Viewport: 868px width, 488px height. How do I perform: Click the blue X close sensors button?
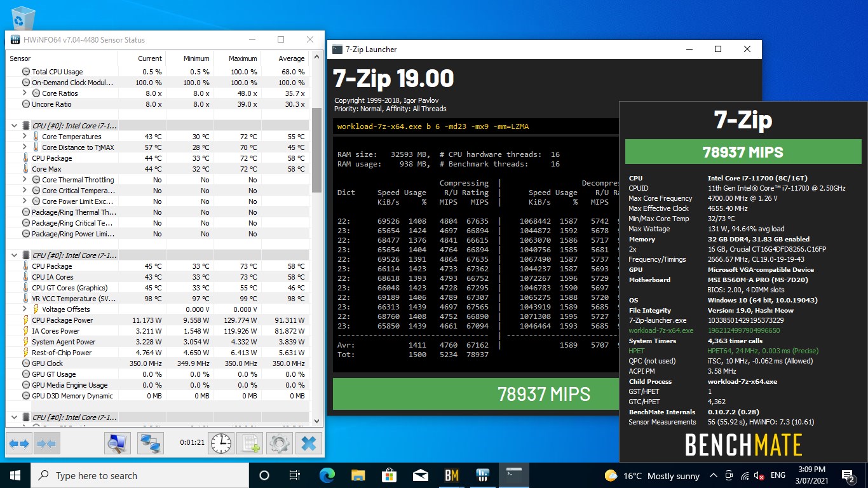pyautogui.click(x=309, y=444)
